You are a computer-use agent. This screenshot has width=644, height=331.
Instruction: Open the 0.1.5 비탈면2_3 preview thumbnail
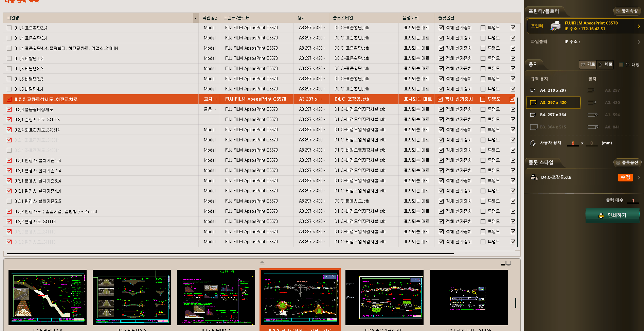[48, 297]
